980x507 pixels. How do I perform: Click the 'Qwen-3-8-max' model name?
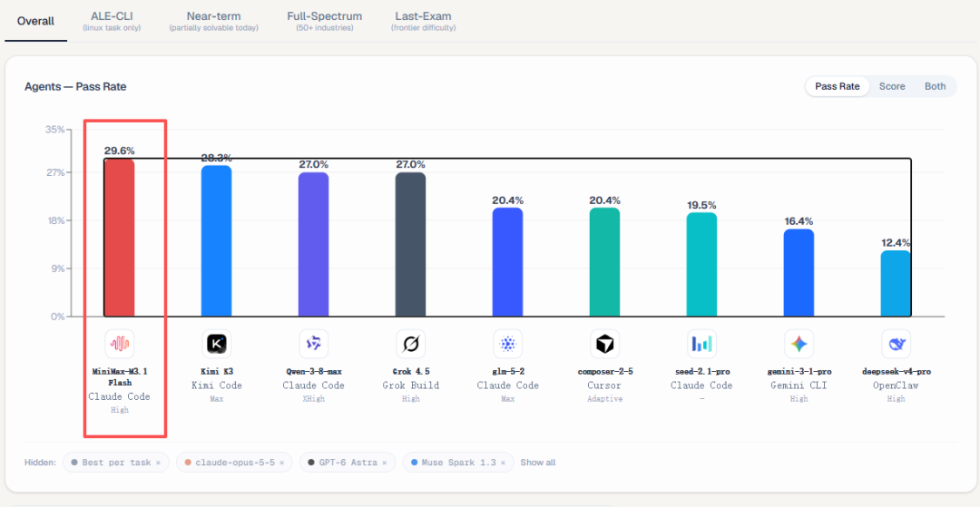[313, 372]
